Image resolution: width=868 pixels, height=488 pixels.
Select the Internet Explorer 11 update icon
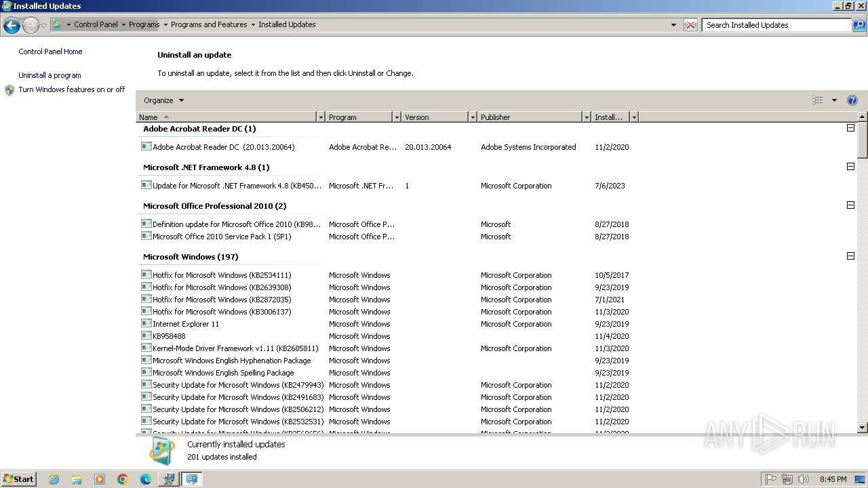pyautogui.click(x=146, y=323)
